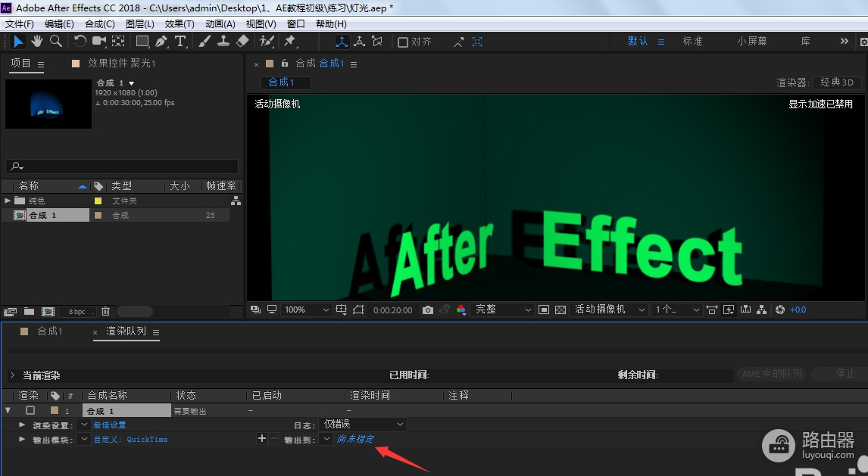Screen dimensions: 868x476
Task: Click the reset exposure icon
Action: pyautogui.click(x=780, y=310)
